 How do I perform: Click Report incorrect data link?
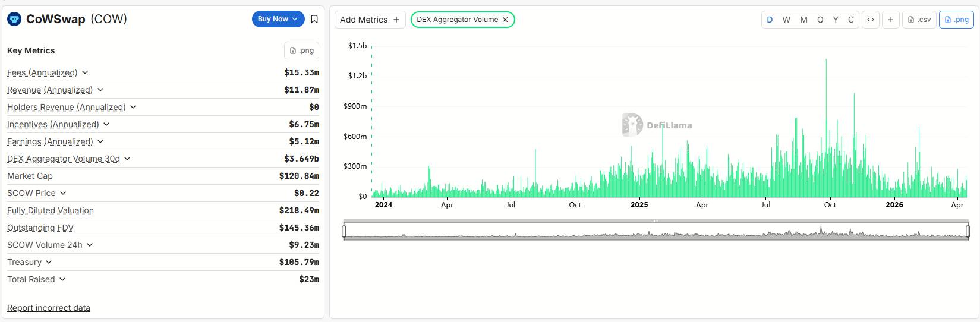(49, 308)
